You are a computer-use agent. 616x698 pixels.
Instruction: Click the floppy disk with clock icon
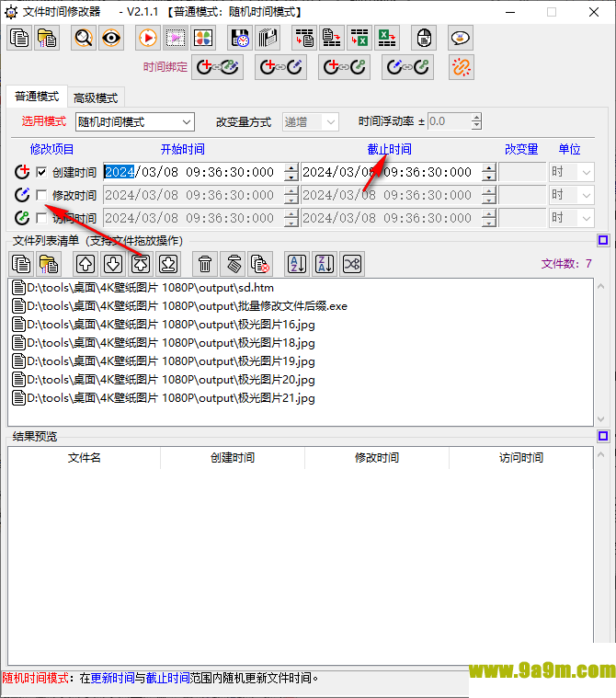coord(240,38)
